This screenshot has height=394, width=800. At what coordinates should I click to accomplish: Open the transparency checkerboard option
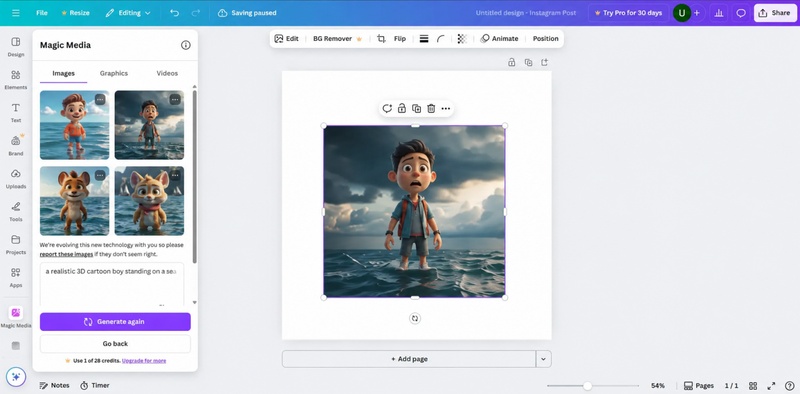tap(462, 38)
